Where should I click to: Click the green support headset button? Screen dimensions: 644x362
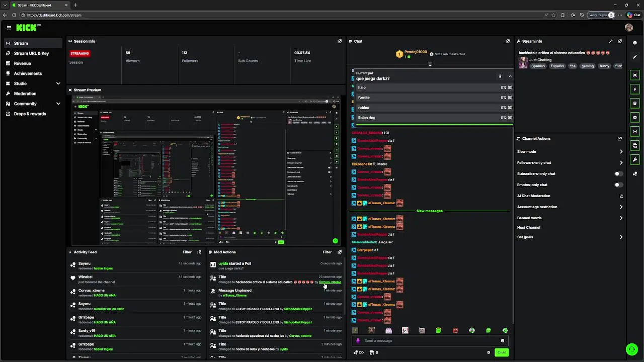631,349
